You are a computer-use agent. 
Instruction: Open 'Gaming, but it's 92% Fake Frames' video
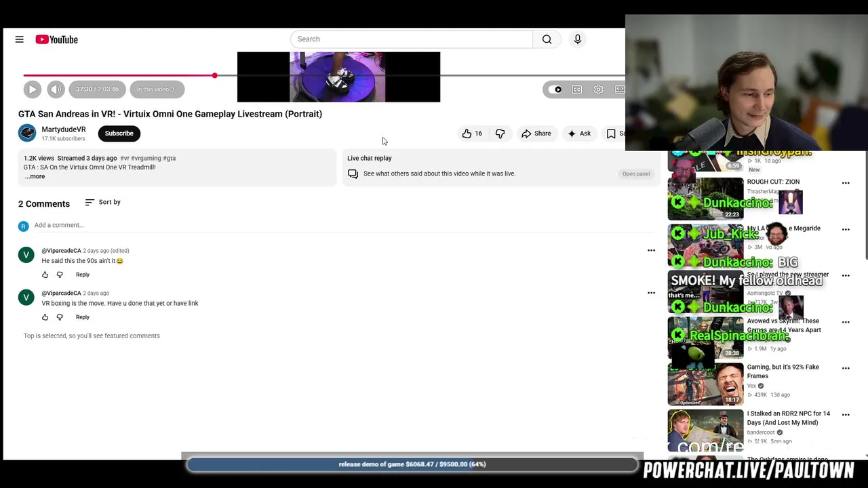click(x=783, y=371)
